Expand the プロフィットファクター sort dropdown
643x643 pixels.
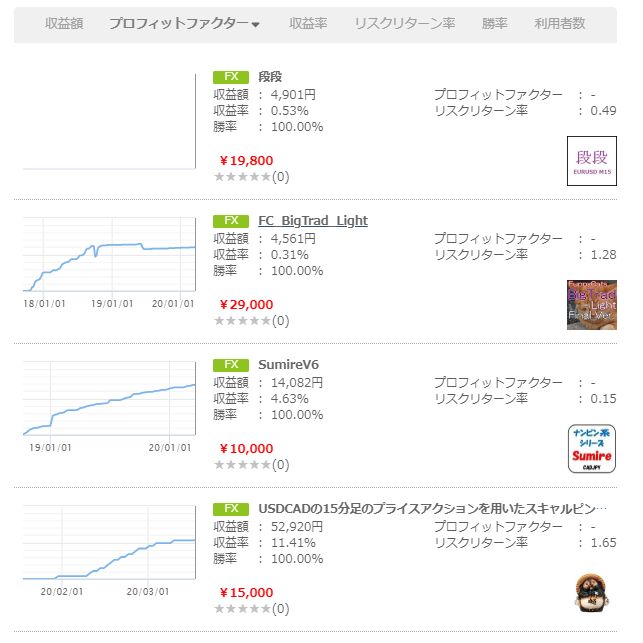[x=184, y=23]
